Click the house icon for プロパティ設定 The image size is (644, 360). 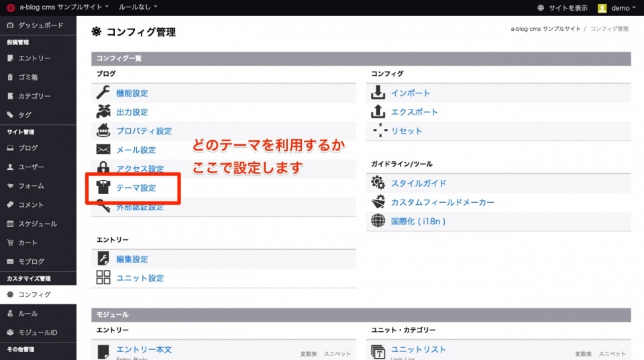[x=103, y=130]
